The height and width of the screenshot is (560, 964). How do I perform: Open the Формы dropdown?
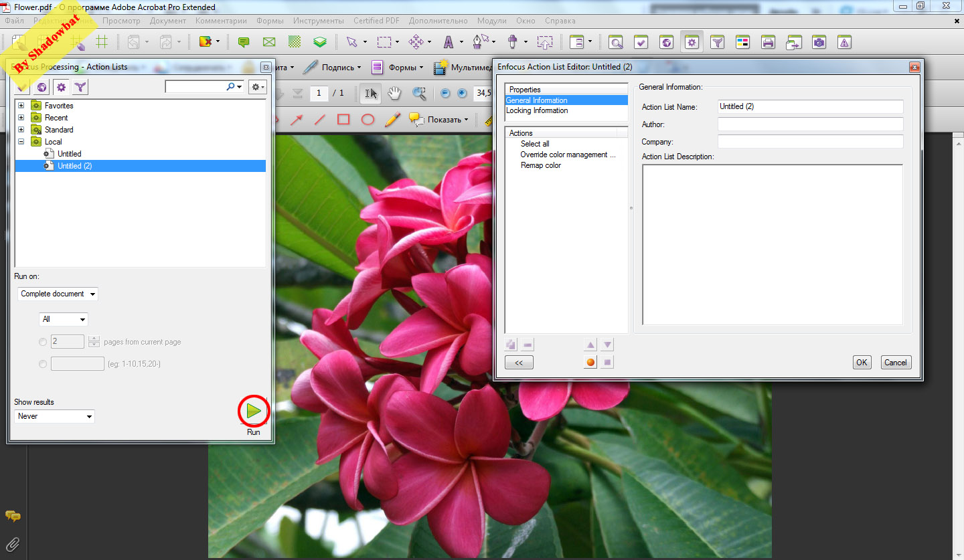tap(398, 68)
